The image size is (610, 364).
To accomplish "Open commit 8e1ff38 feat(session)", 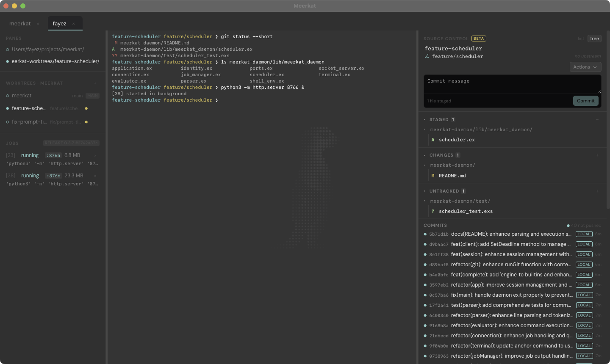I will (x=512, y=254).
